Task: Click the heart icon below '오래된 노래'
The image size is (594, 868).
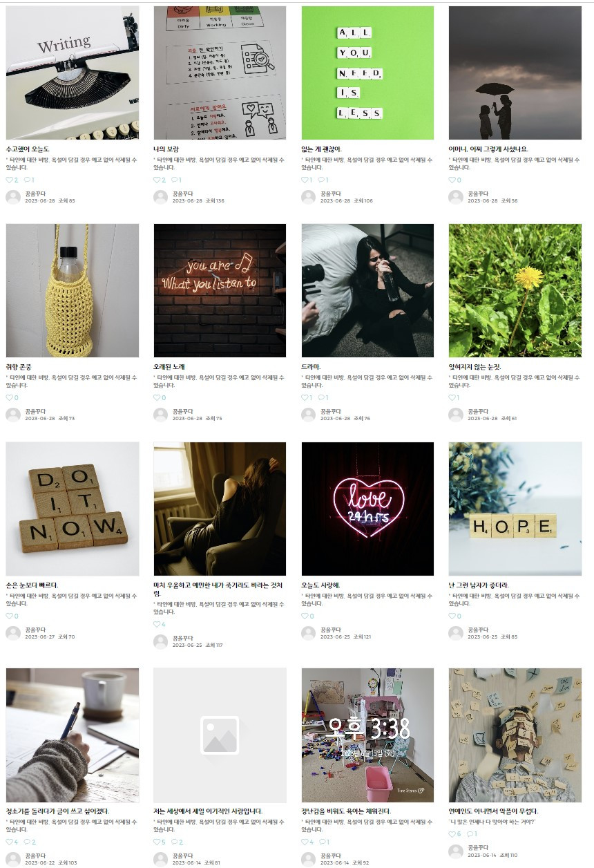Action: (157, 397)
